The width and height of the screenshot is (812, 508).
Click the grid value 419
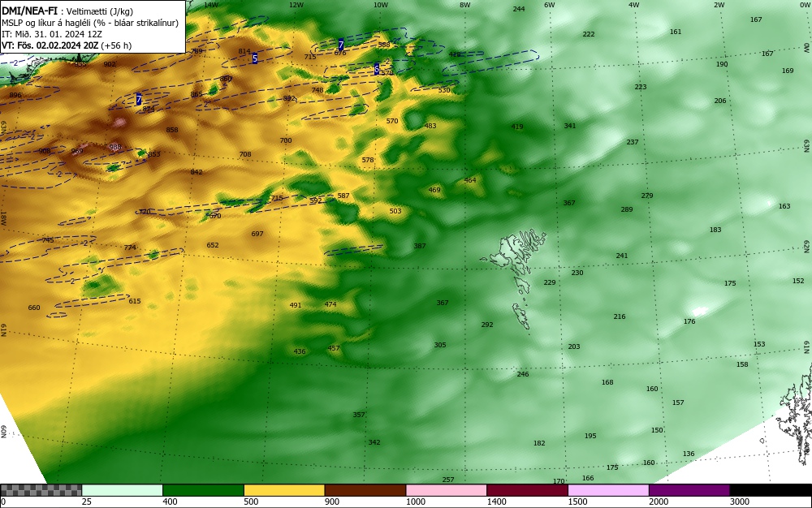tap(516, 127)
